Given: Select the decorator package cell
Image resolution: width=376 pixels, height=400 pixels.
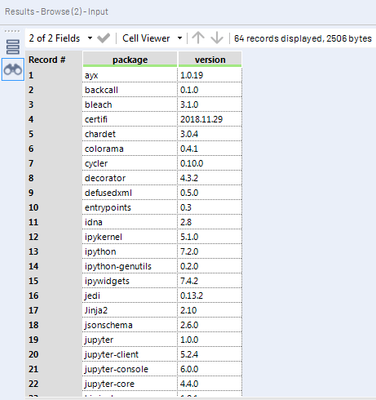Looking at the screenshot, I should point(130,178).
